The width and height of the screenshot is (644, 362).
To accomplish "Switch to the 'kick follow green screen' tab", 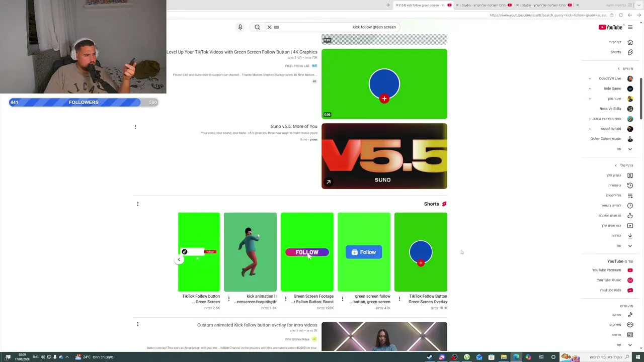I will point(423,5).
